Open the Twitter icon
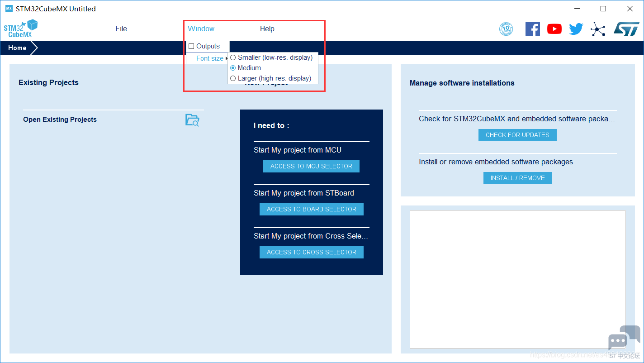The width and height of the screenshot is (644, 363). pos(576,29)
